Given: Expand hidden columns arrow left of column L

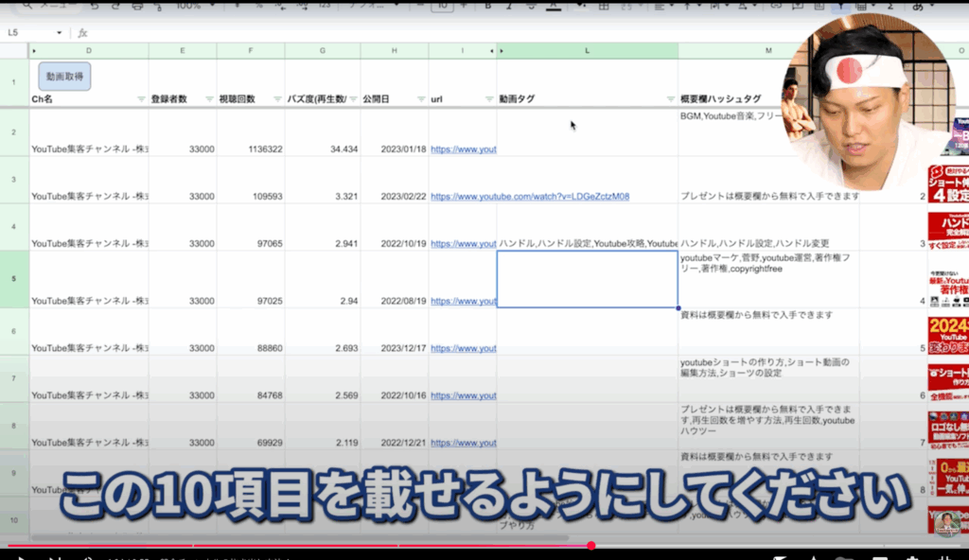Looking at the screenshot, I should (x=502, y=50).
